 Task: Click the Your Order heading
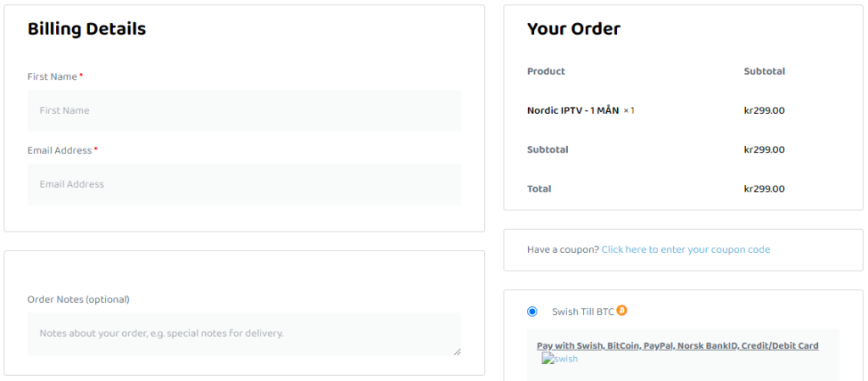[x=573, y=29]
